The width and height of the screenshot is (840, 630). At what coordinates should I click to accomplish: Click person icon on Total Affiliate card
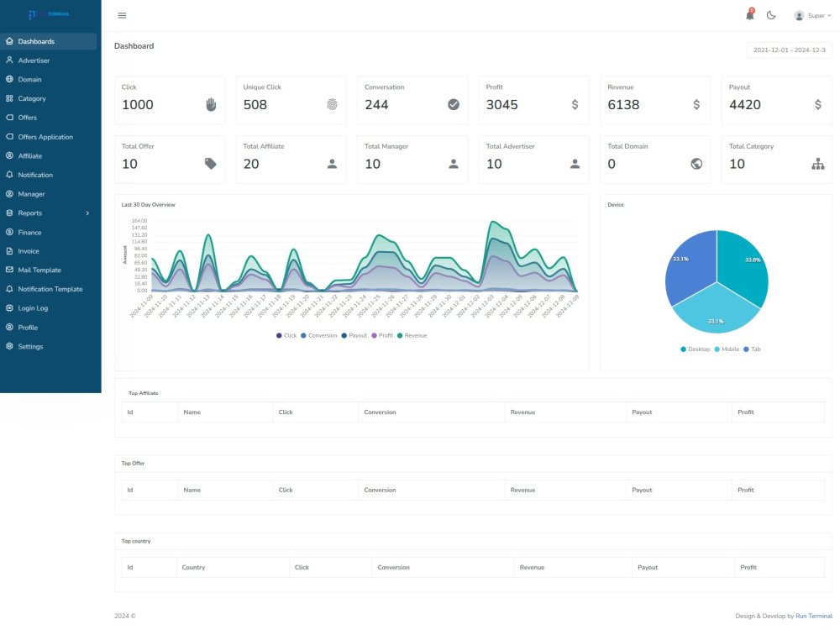332,164
